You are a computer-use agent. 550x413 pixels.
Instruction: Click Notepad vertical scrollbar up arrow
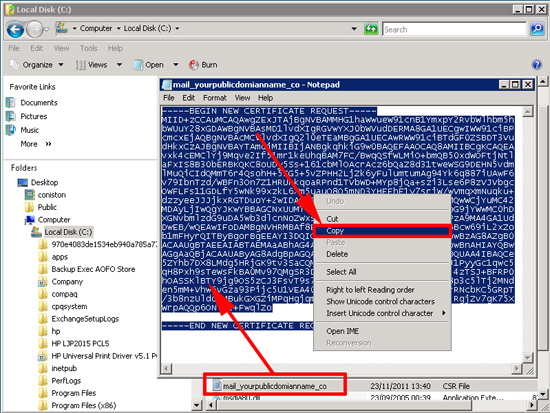coord(528,112)
